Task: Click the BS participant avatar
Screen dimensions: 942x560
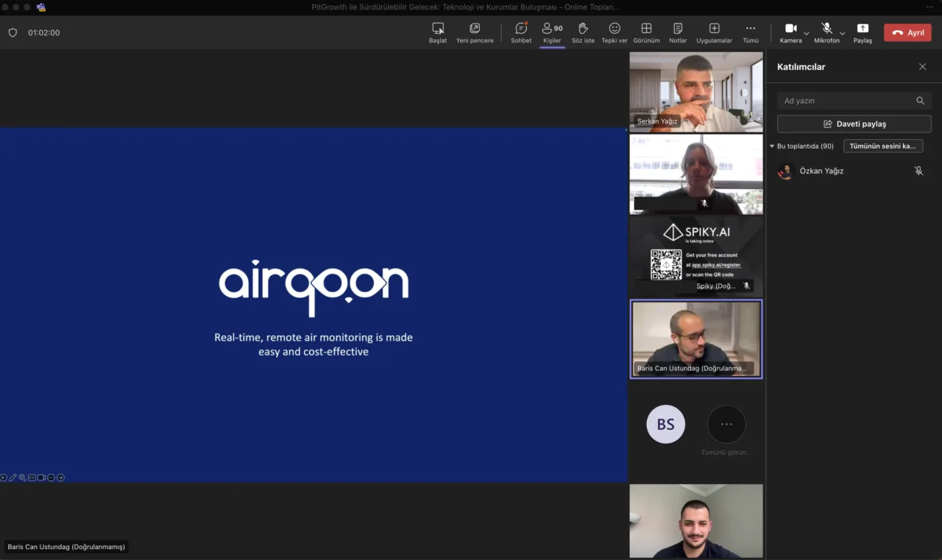Action: coord(665,425)
